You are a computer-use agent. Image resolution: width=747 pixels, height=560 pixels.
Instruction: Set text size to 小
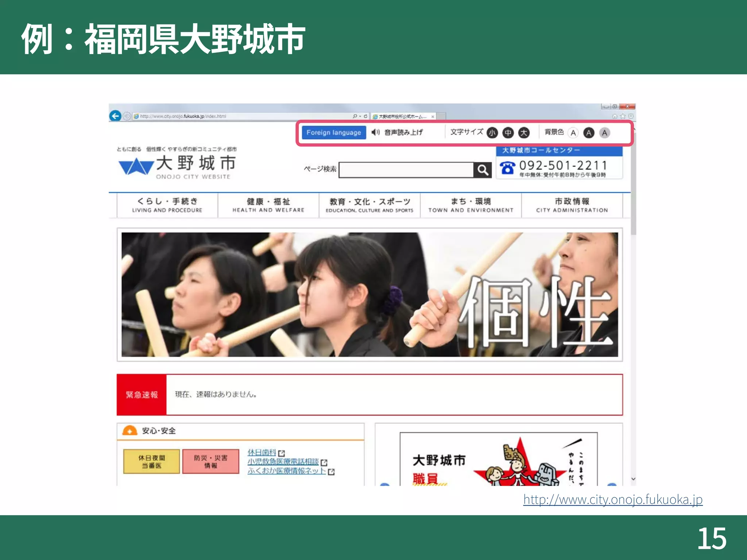pos(492,133)
